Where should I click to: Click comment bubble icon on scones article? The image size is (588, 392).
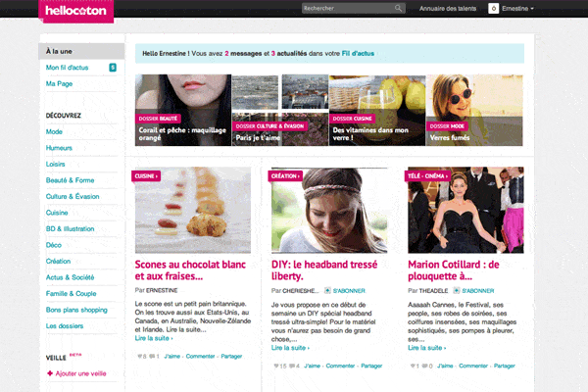152,357
